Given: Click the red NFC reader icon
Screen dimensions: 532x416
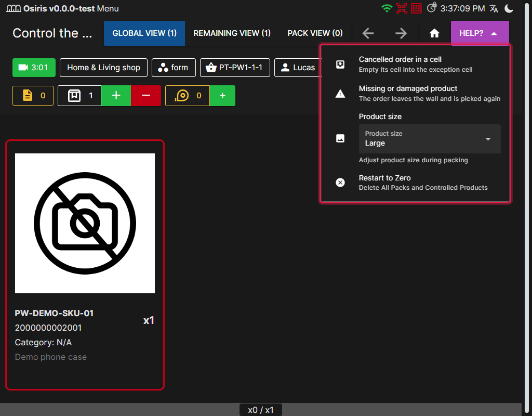Looking at the screenshot, I should tap(416, 8).
